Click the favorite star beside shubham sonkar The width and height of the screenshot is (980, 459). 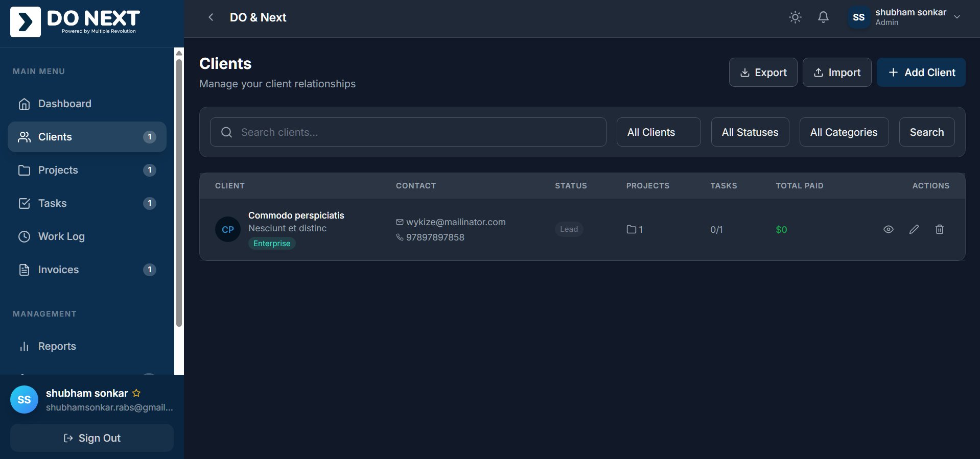[136, 393]
